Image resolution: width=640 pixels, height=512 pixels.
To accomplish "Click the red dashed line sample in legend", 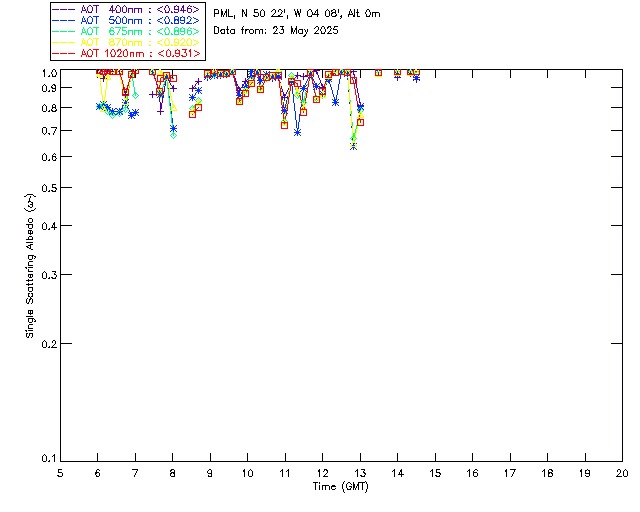I will point(63,53).
